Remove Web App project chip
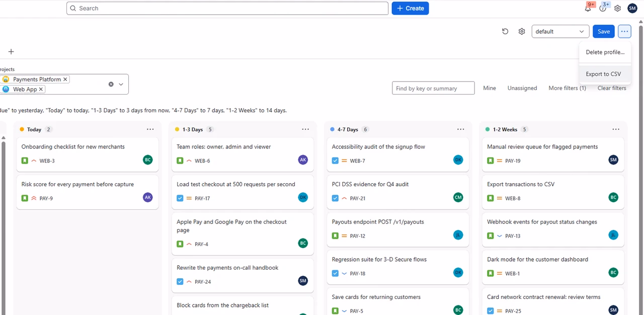This screenshot has height=315, width=644. pyautogui.click(x=41, y=89)
